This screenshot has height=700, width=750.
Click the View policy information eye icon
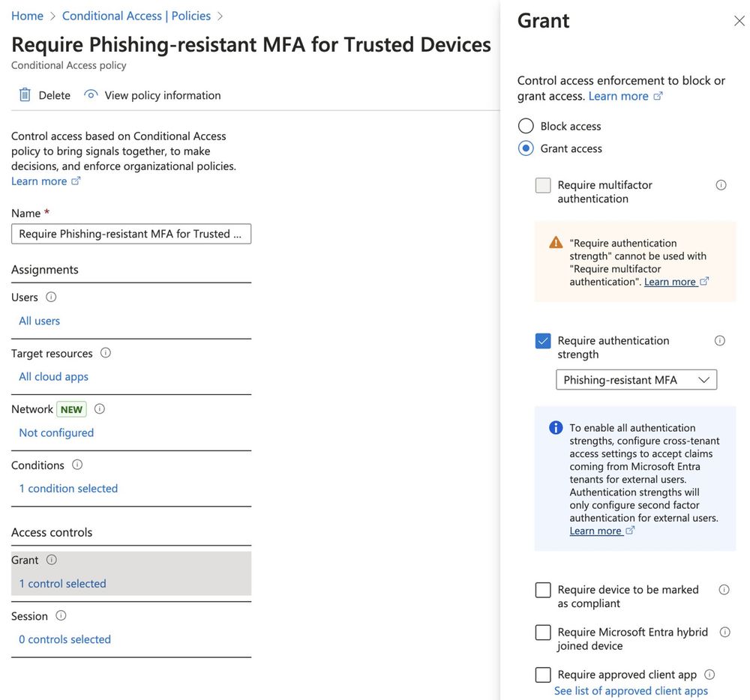pos(91,94)
